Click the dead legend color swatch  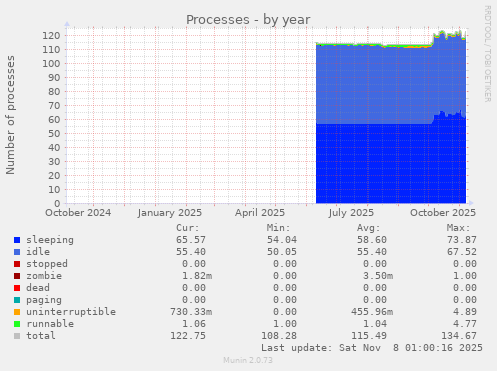click(x=17, y=288)
